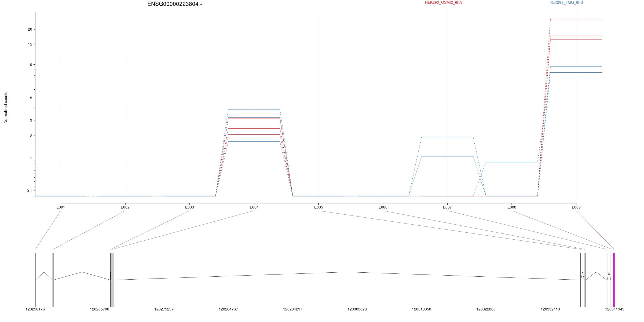Screen dimensions: 644x322
Task: Click the E009 exon label
Action: pos(576,207)
